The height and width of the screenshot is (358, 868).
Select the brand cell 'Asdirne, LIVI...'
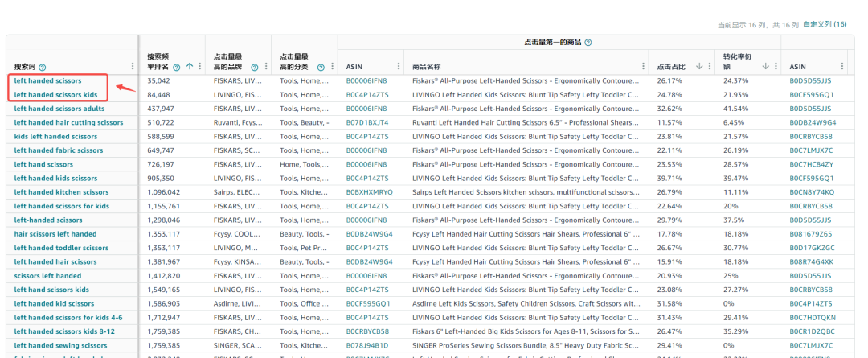click(x=237, y=303)
